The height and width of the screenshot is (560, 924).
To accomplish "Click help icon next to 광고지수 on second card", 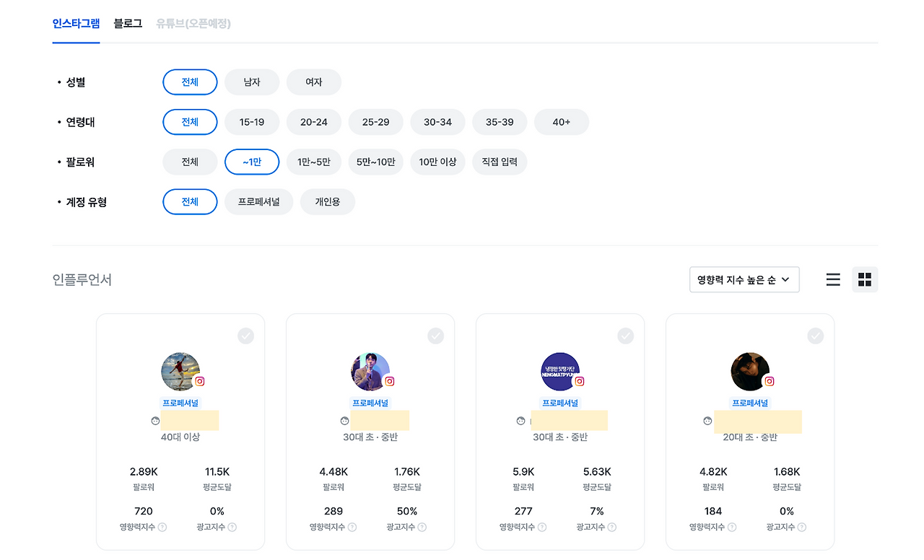I will (422, 528).
